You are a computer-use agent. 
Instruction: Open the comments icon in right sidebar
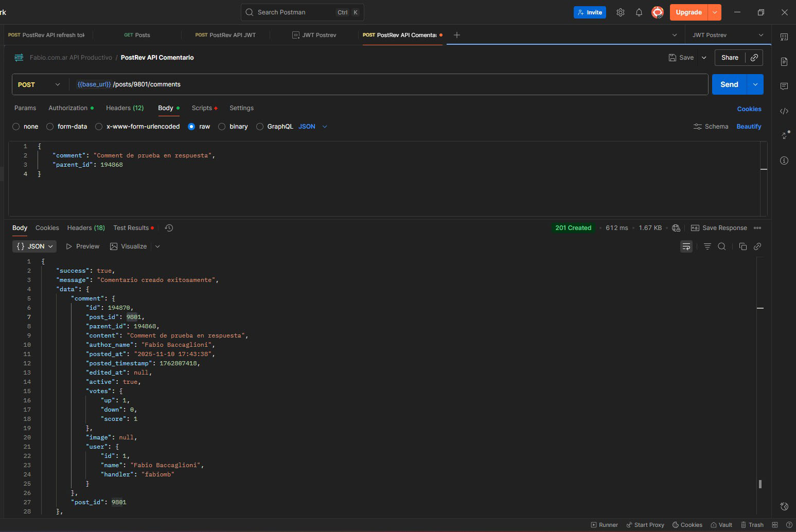click(784, 86)
